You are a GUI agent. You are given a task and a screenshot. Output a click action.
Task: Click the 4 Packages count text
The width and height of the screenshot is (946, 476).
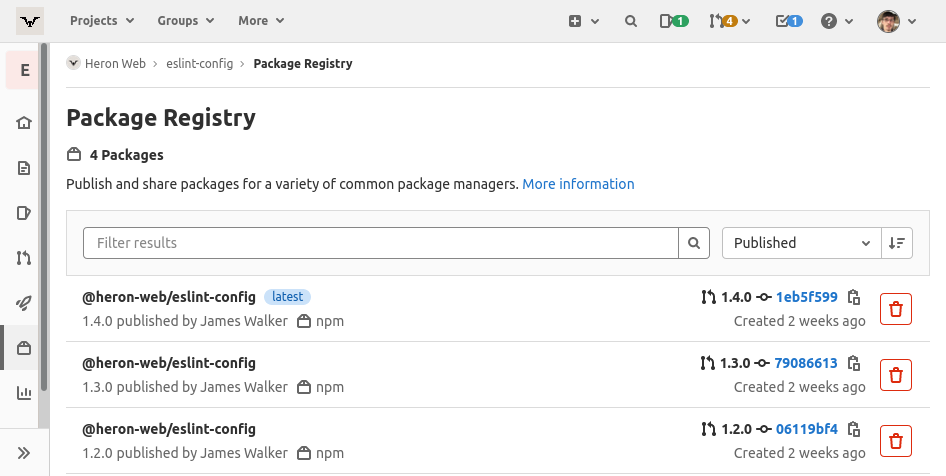[127, 155]
